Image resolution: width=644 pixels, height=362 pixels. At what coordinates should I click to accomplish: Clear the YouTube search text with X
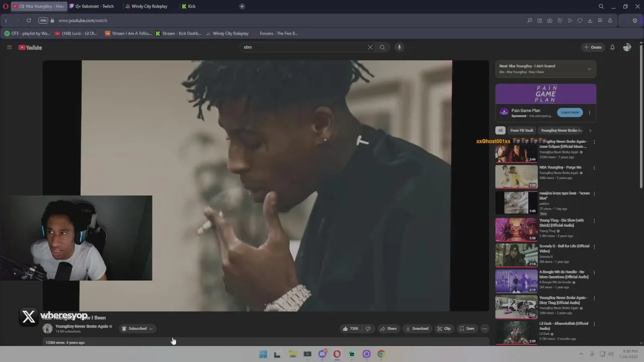(x=370, y=47)
